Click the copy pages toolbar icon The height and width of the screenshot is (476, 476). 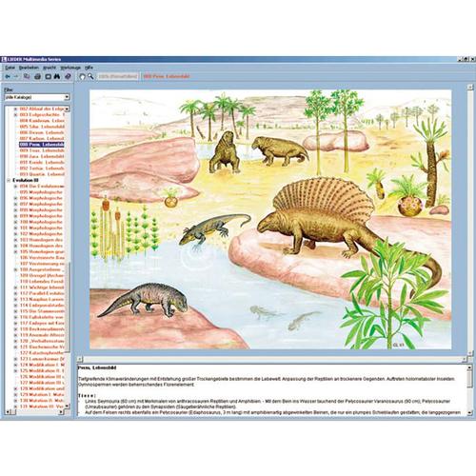[x=27, y=76]
